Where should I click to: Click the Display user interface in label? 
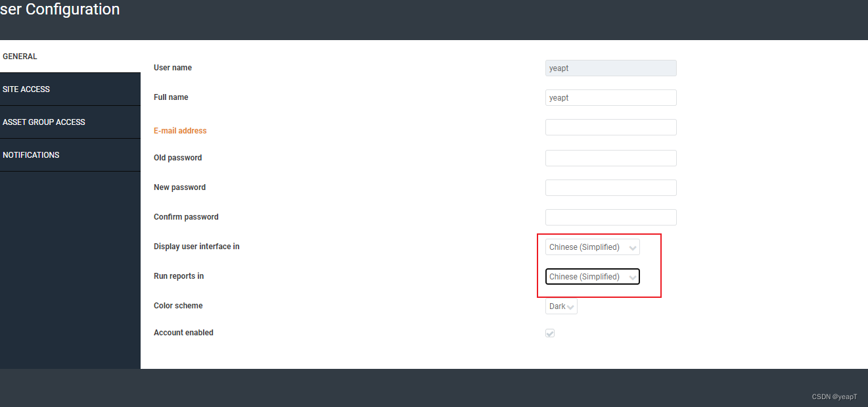click(196, 247)
